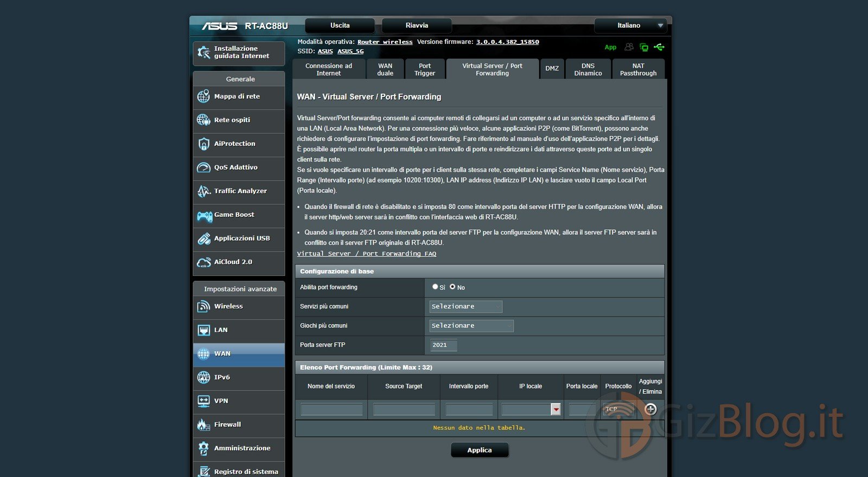Click the Applica button

click(x=480, y=450)
